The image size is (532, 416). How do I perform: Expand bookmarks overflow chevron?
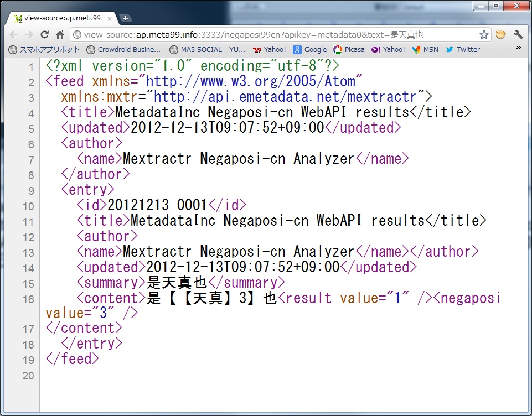point(518,48)
